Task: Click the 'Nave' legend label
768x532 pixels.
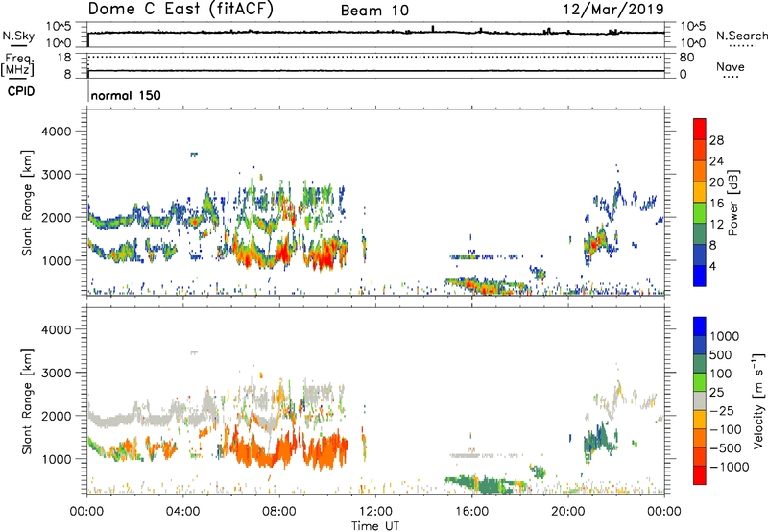Action: pyautogui.click(x=731, y=66)
